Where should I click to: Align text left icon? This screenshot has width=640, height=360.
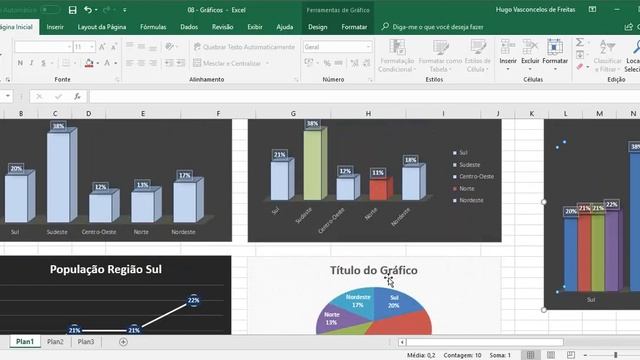130,63
